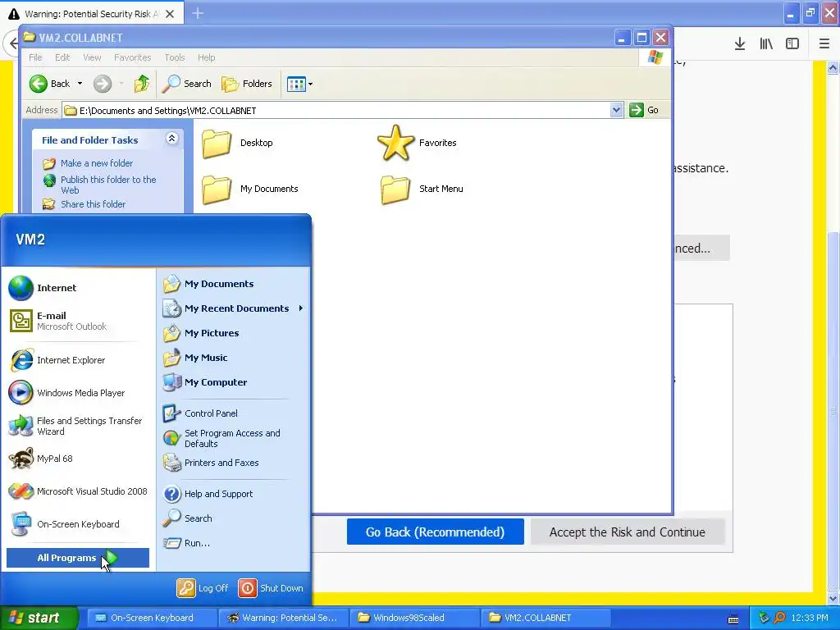Open My Music from Start menu
Viewport: 840px width, 630px height.
[195, 358]
